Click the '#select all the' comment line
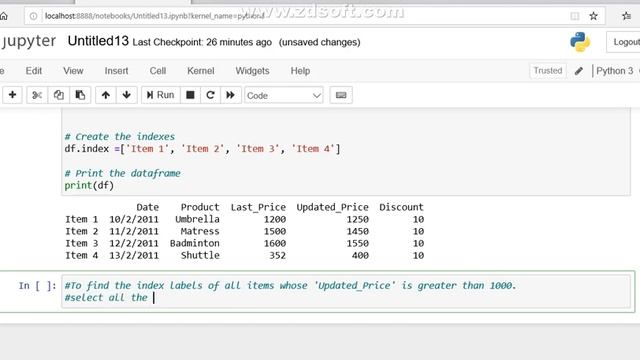The image size is (640, 360). point(106,298)
